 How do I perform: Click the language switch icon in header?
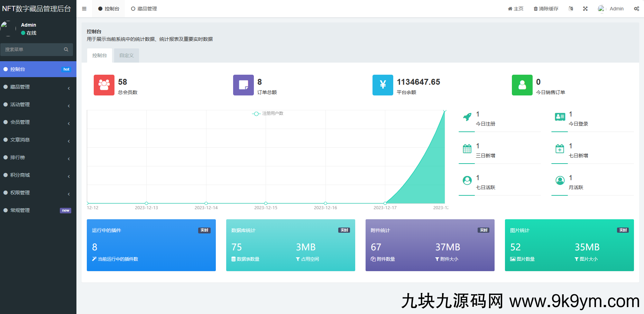(x=571, y=9)
